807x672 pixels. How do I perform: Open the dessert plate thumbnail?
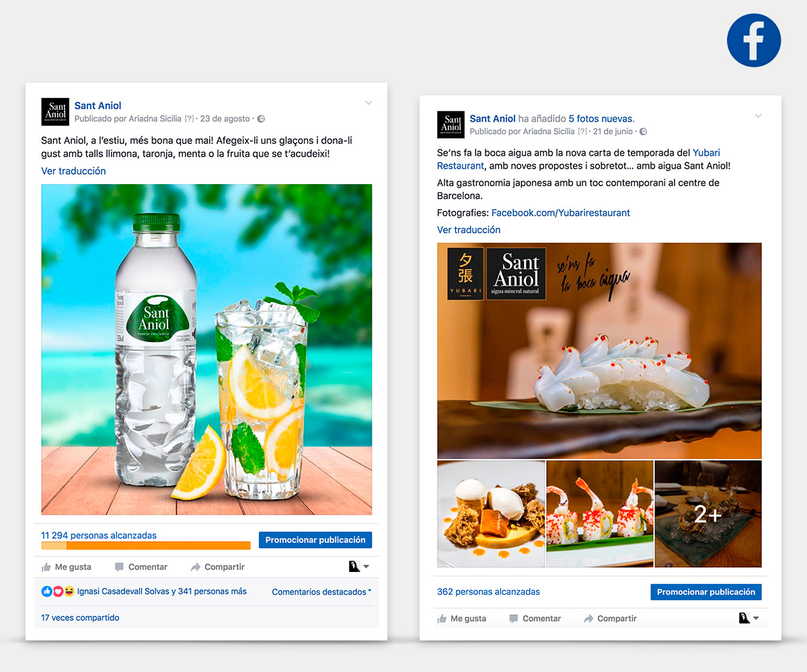[x=491, y=514]
